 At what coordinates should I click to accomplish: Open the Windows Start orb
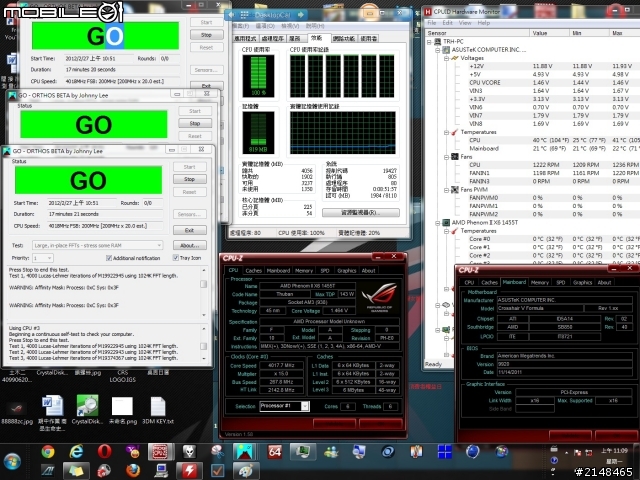[12, 462]
